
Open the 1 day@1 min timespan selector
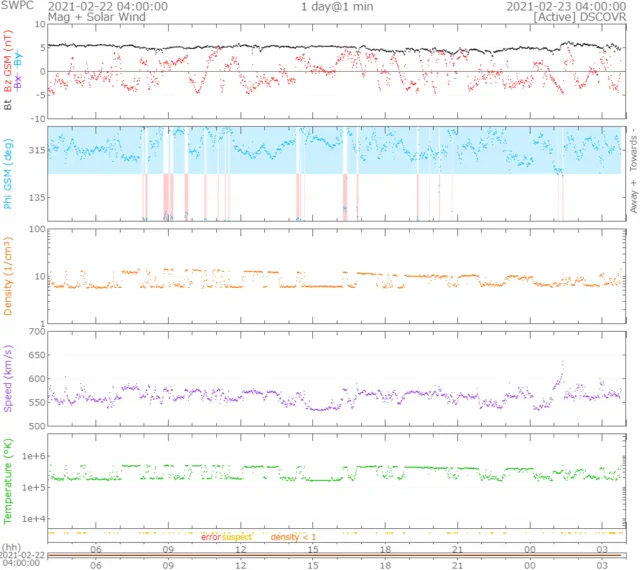(340, 6)
